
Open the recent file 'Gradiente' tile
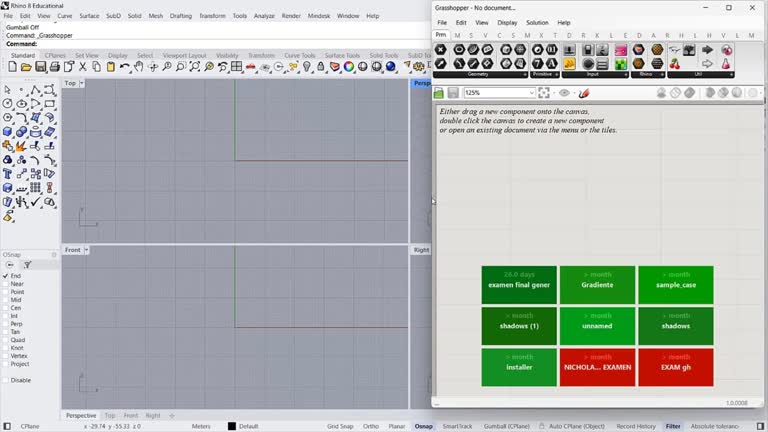597,285
